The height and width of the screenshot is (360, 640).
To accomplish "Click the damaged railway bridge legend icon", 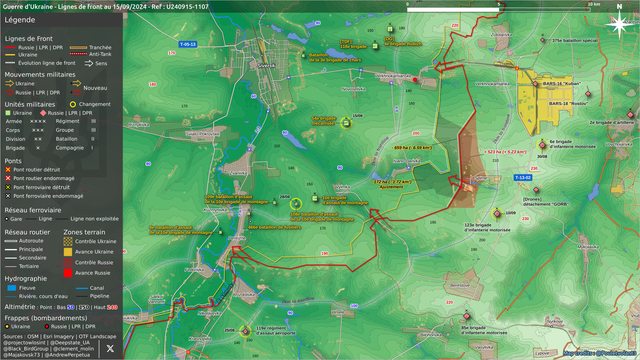I will coord(8,196).
